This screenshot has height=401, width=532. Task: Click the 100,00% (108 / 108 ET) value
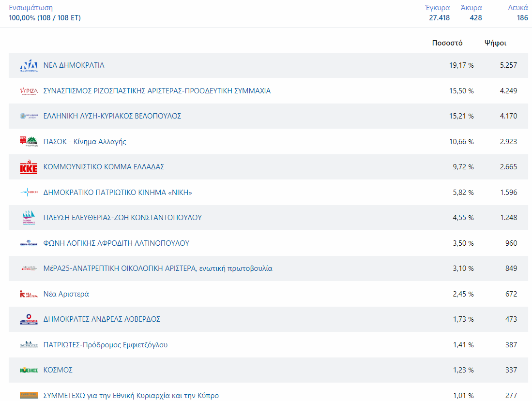click(x=45, y=18)
